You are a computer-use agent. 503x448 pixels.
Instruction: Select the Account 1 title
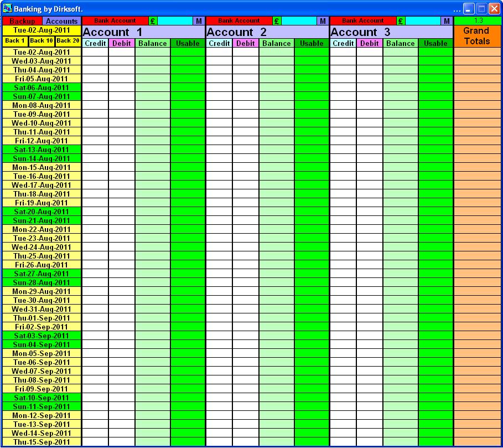click(x=143, y=32)
